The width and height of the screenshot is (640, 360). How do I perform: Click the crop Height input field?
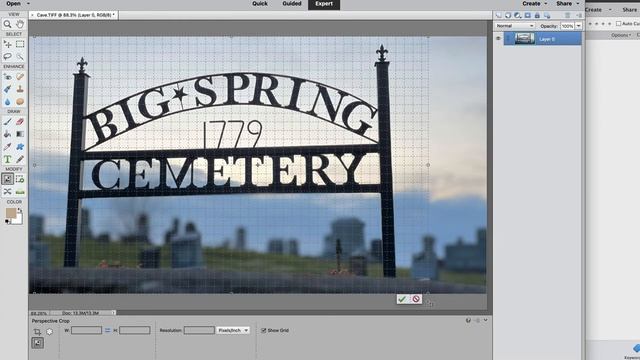[x=135, y=330]
